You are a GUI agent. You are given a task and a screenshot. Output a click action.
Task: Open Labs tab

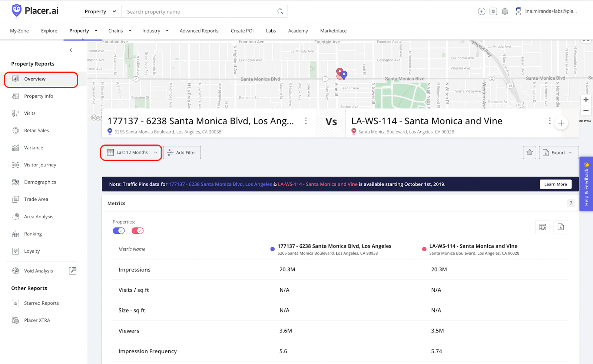coord(271,31)
